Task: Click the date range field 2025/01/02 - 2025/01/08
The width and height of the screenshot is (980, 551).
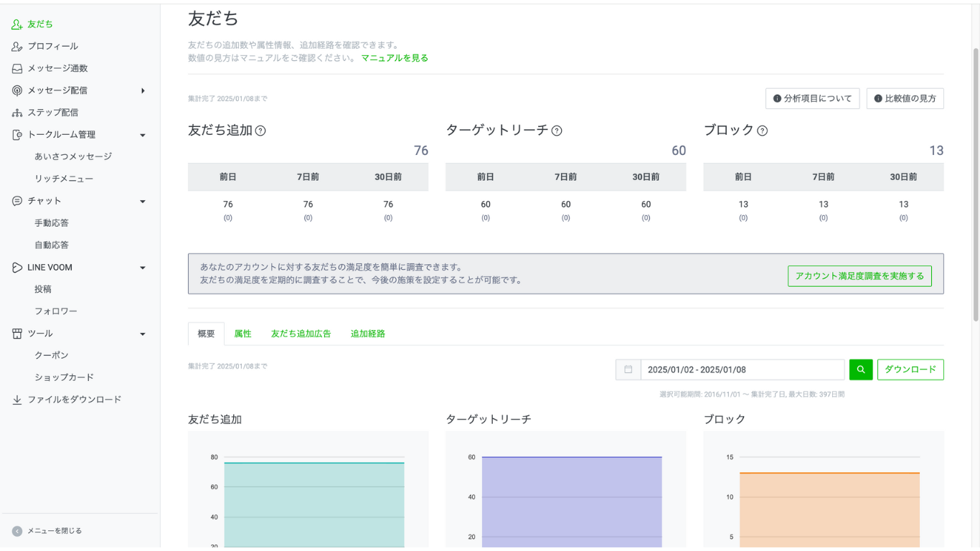Action: 743,369
